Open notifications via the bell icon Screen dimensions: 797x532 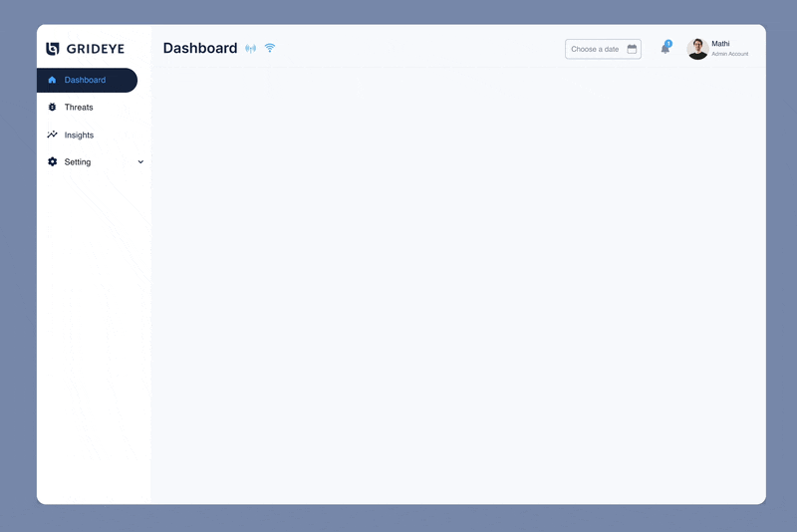[664, 49]
